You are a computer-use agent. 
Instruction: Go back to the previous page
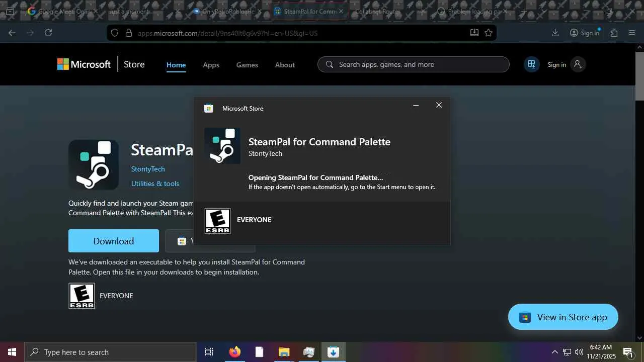[x=12, y=33]
